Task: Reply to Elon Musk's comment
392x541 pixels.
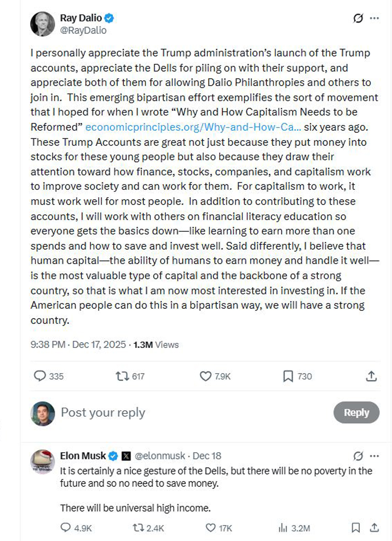Action: pos(66,528)
